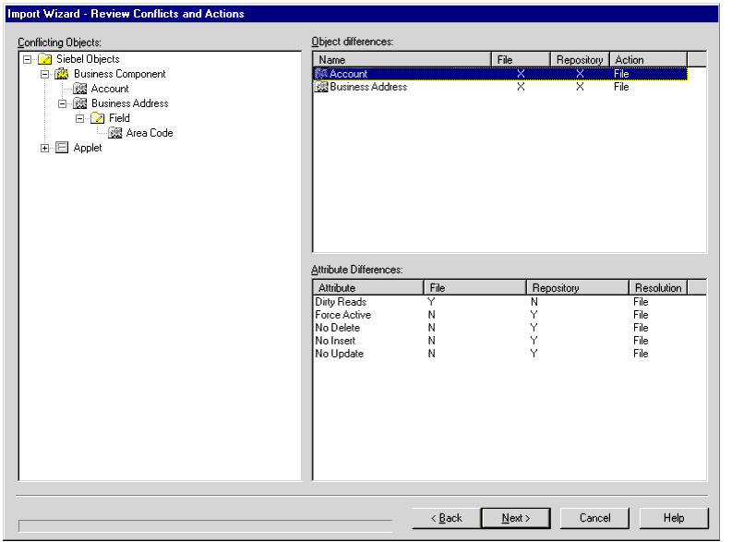The image size is (756, 542).
Task: Collapse the Business Address tree node
Action: click(62, 103)
